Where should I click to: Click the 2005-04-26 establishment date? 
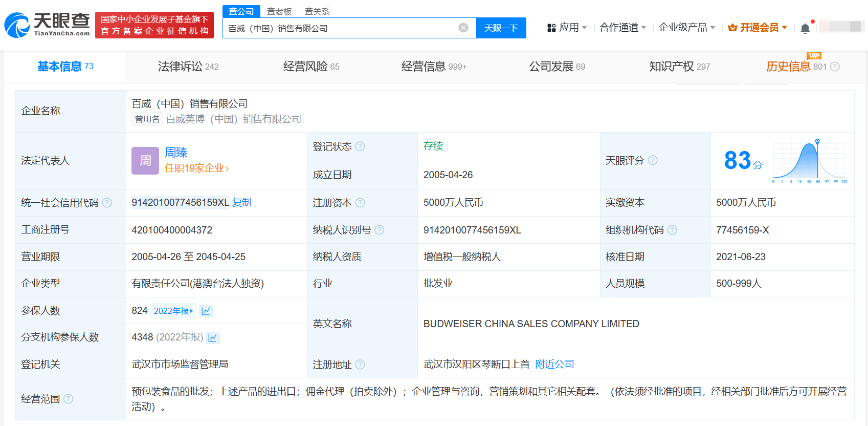pyautogui.click(x=448, y=175)
